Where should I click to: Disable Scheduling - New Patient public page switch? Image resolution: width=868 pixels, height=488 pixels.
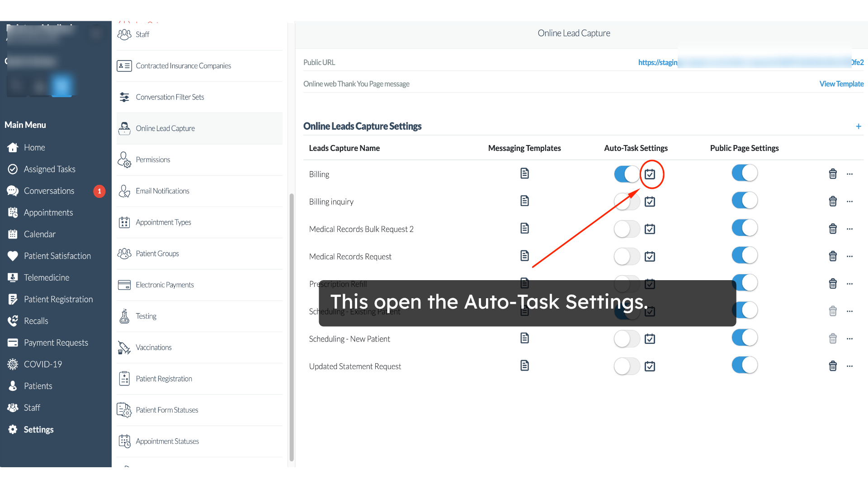(x=745, y=338)
